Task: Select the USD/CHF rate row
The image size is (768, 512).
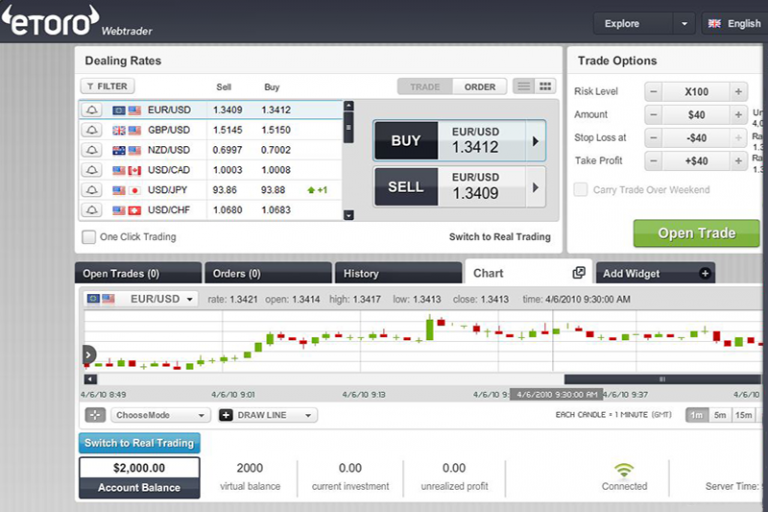Action: pos(211,210)
